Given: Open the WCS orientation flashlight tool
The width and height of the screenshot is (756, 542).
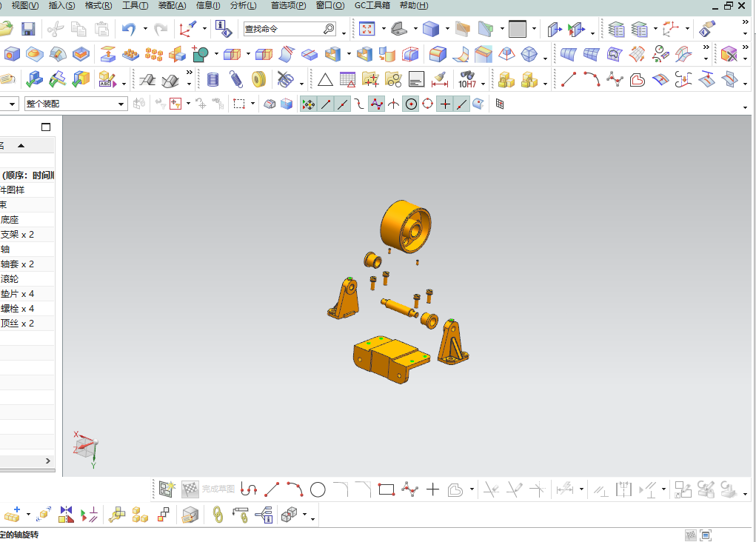Looking at the screenshot, I should coord(187,29).
